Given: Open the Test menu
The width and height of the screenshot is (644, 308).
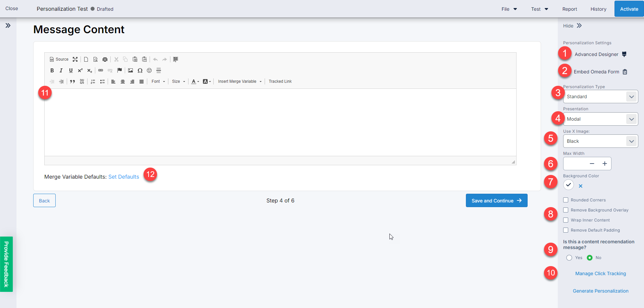Looking at the screenshot, I should [539, 9].
